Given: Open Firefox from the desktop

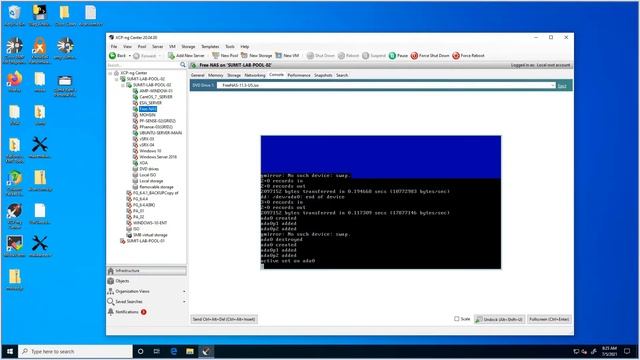Looking at the screenshot, I should click(x=15, y=78).
